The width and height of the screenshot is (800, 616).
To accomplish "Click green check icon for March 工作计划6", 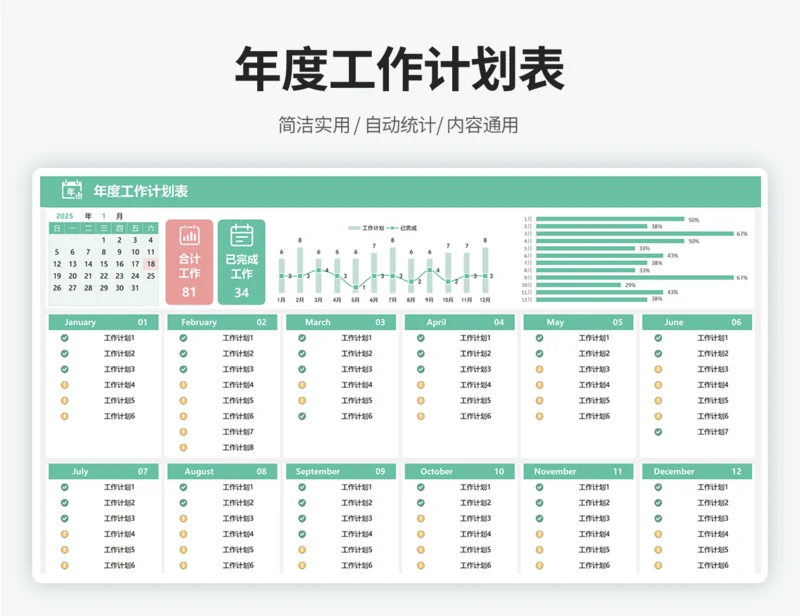I will [x=302, y=416].
